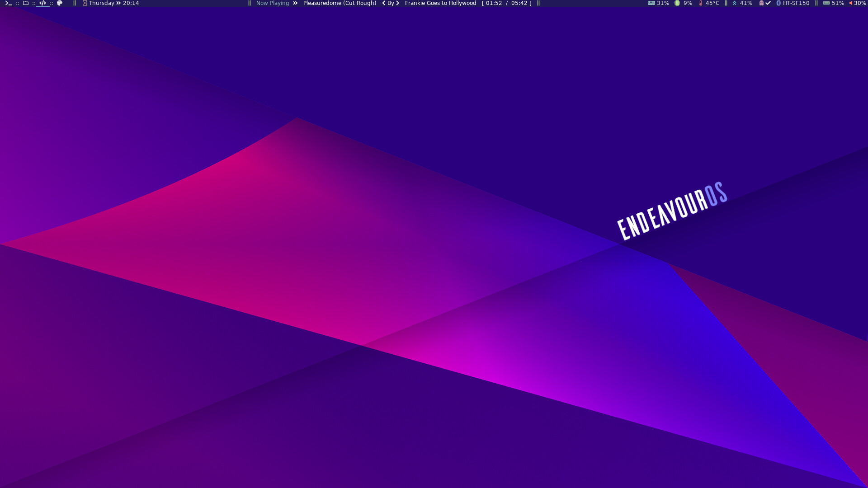Click the double-chevron upload icon near 41%

735,3
